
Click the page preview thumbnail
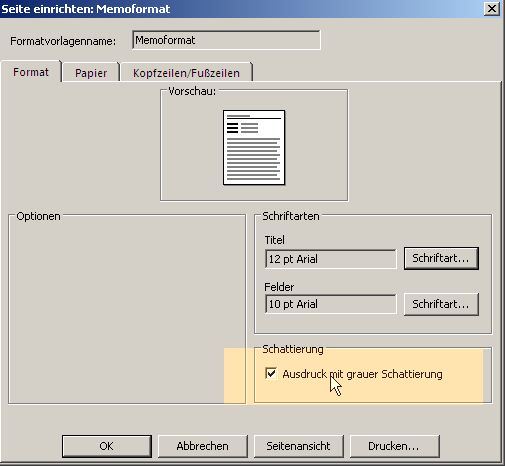pos(254,147)
